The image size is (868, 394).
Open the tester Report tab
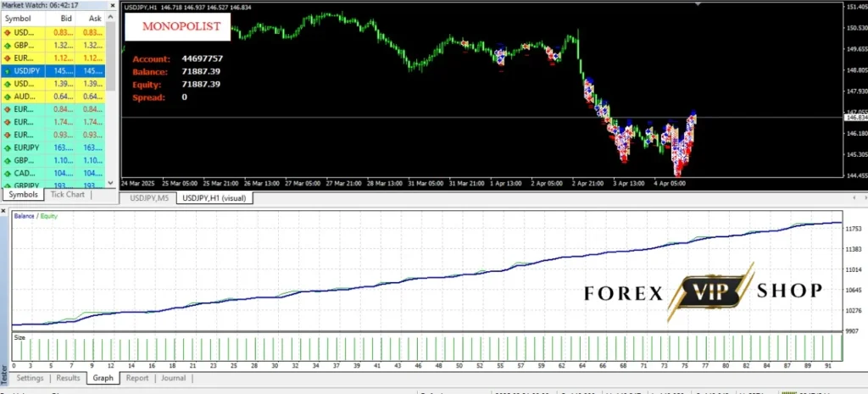point(136,378)
